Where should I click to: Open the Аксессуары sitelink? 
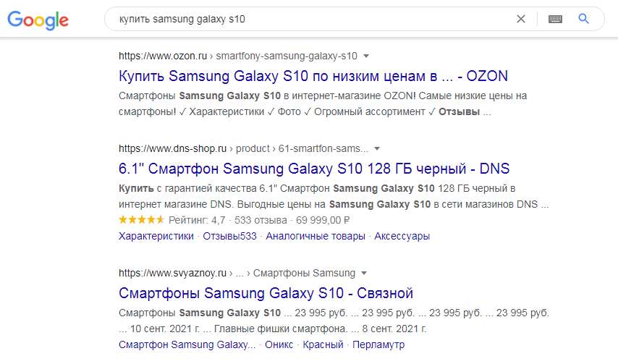[x=402, y=236]
